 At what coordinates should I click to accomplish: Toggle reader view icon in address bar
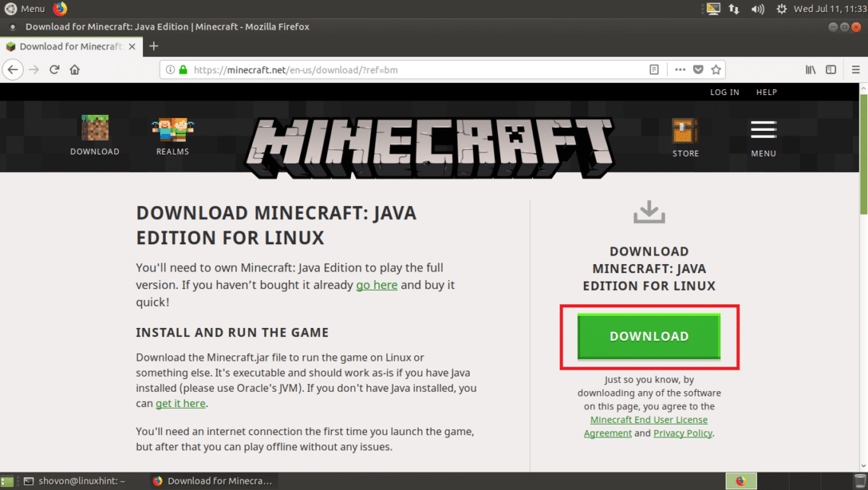click(654, 70)
